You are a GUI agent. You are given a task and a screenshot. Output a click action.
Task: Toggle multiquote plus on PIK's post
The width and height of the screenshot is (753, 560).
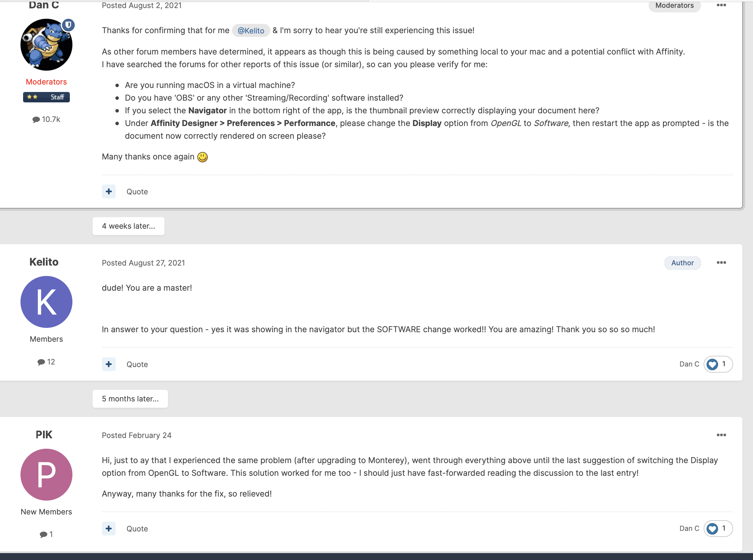(108, 529)
